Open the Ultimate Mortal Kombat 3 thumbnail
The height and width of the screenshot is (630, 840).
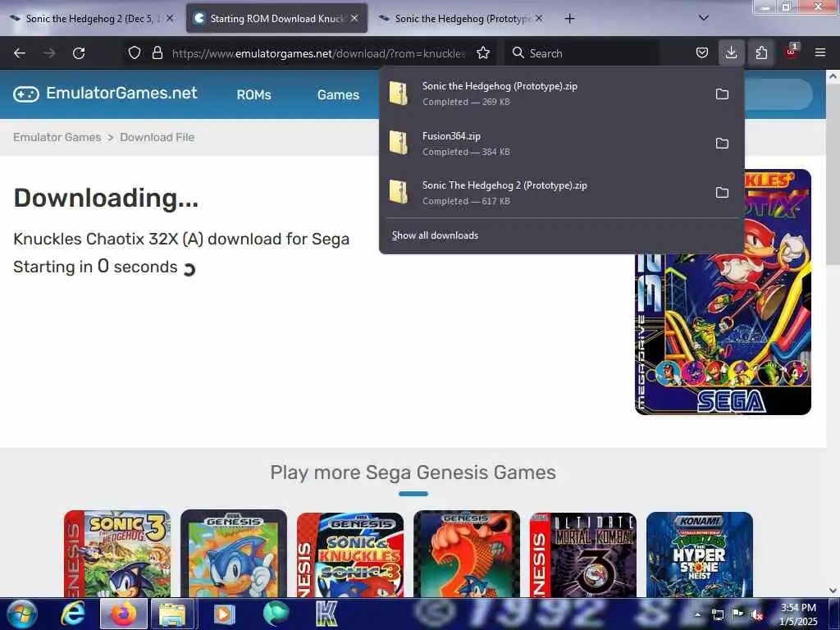tap(583, 554)
